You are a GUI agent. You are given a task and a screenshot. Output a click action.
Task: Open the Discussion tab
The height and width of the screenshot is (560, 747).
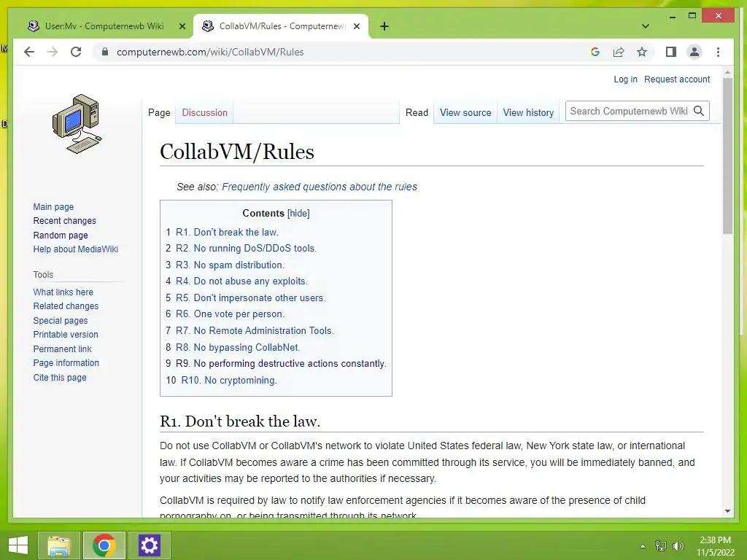tap(204, 112)
